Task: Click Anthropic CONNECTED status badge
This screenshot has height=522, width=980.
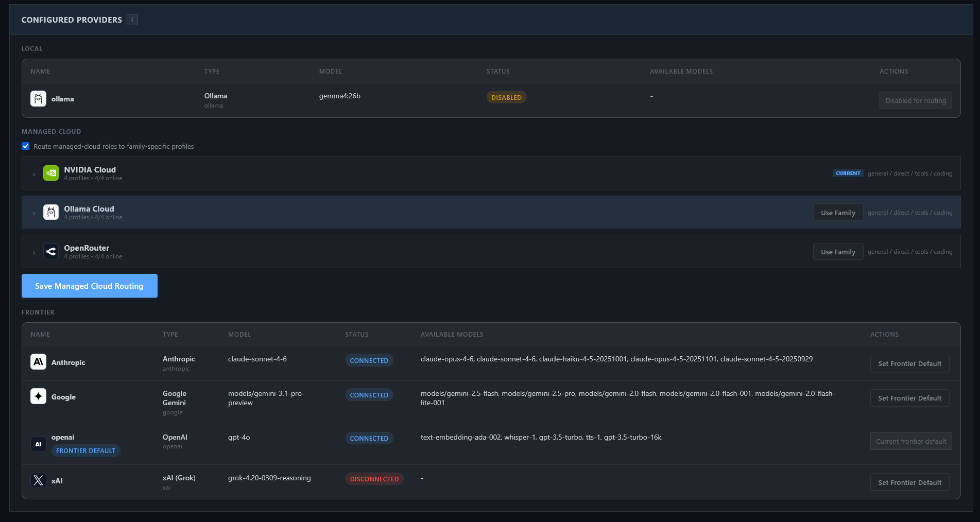Action: click(x=369, y=360)
